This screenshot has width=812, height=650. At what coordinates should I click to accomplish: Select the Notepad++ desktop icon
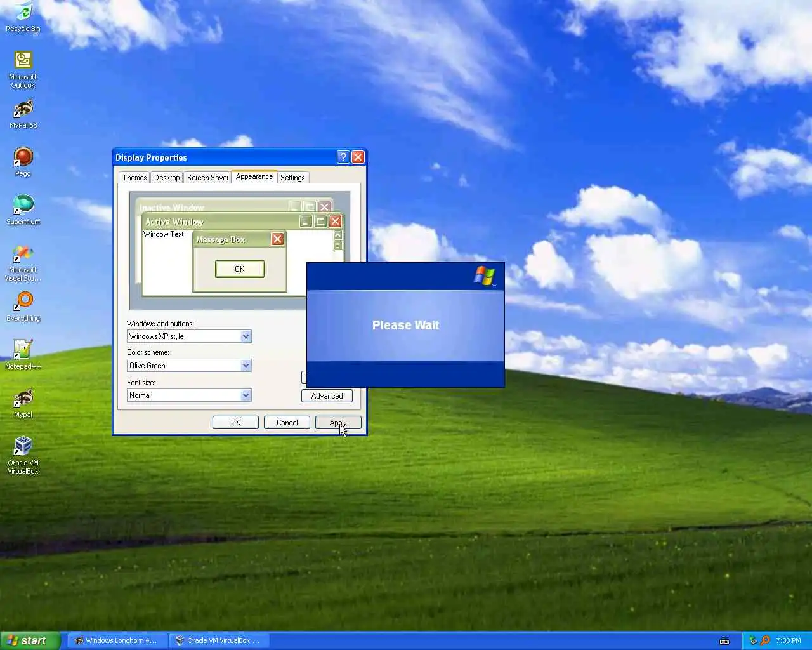(23, 355)
